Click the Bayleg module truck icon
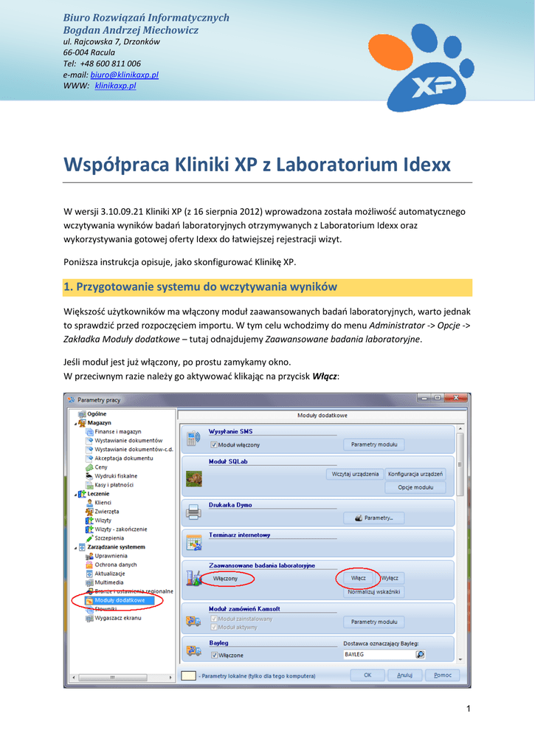This screenshot has width=535, height=756. 193,651
